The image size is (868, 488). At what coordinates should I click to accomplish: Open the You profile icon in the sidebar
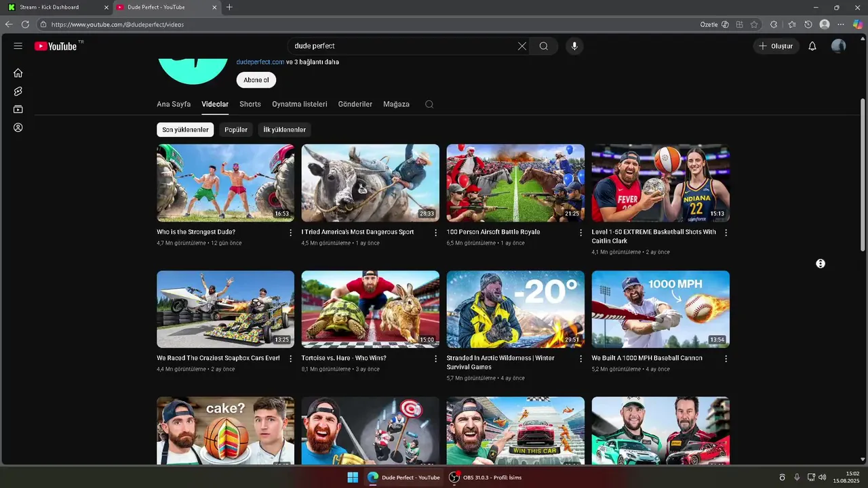tap(18, 127)
